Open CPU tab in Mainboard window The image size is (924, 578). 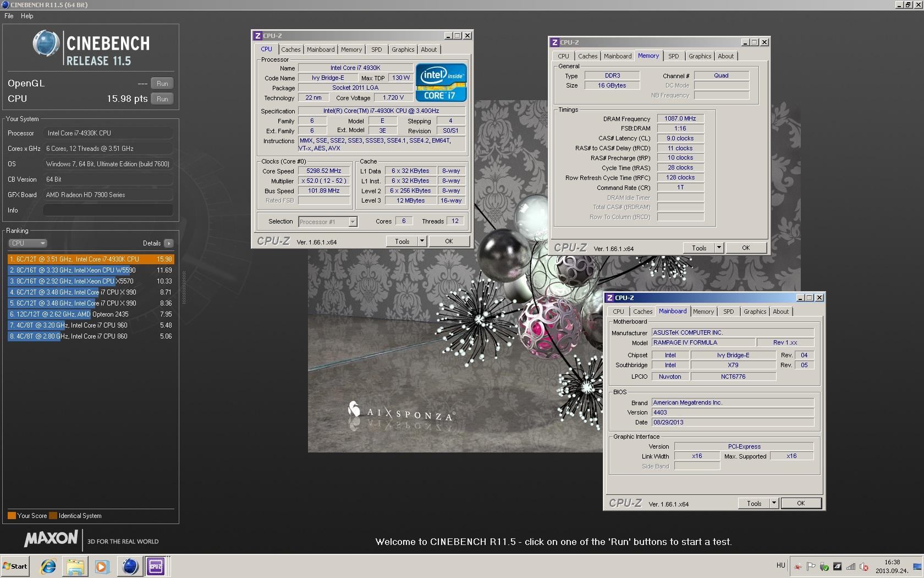coord(619,312)
